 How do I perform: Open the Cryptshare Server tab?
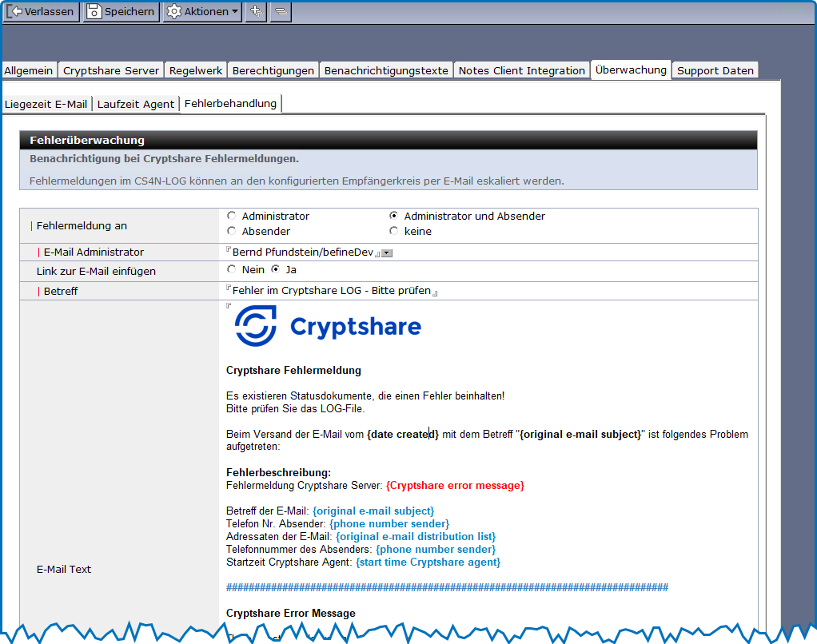pyautogui.click(x=111, y=70)
